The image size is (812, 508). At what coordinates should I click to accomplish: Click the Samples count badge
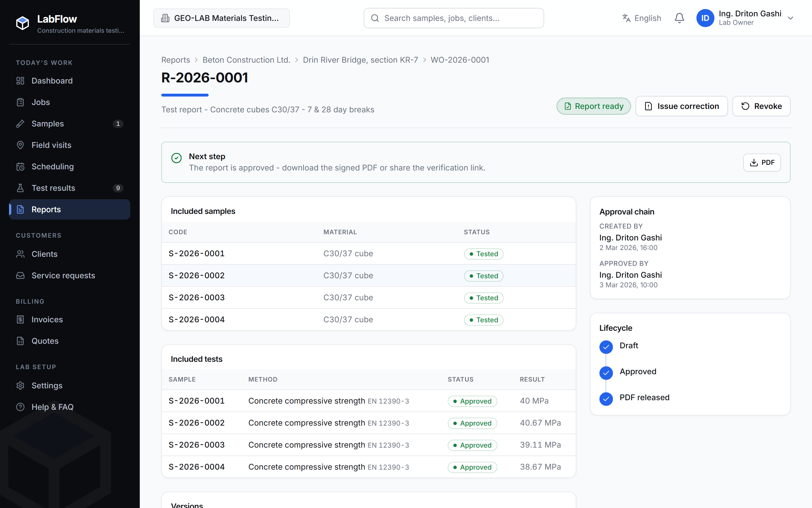click(118, 124)
